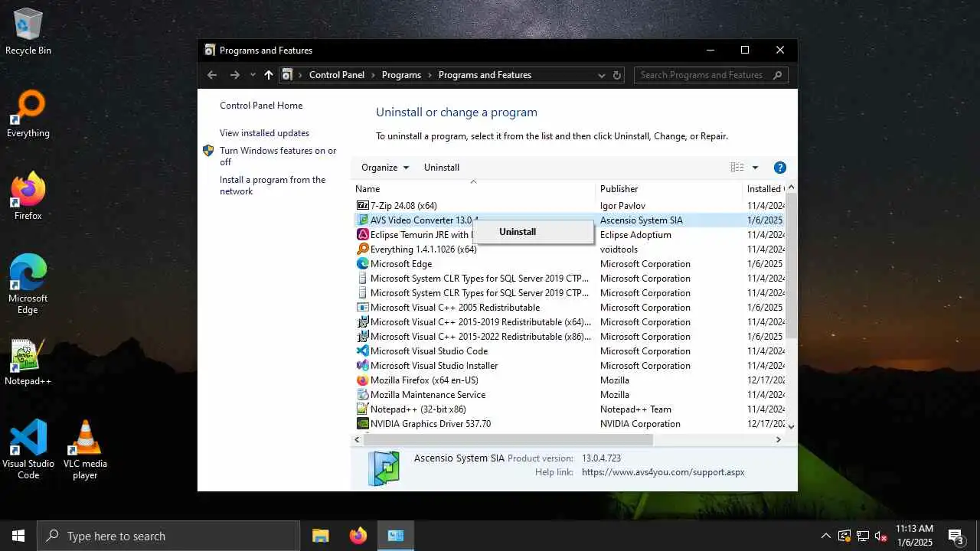Screen dimensions: 980x551
Task: Click the Microsoft Visual C++ 2005 Redistributable icon
Action: pyautogui.click(x=363, y=307)
